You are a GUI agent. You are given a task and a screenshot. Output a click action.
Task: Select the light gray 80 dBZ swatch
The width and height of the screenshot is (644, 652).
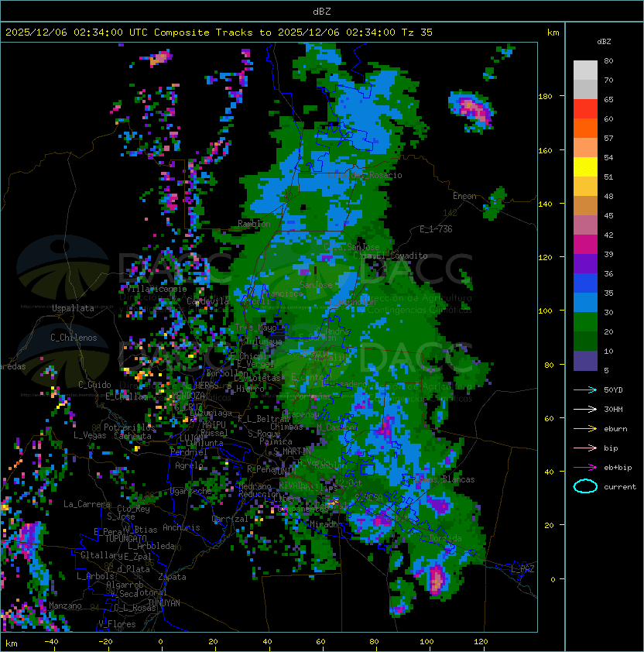pyautogui.click(x=585, y=70)
